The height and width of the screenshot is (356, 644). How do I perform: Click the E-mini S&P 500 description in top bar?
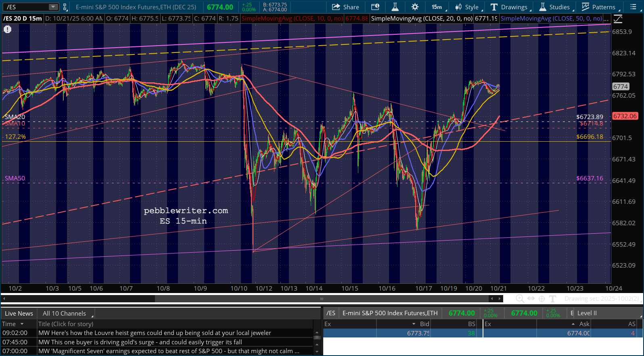tap(136, 7)
